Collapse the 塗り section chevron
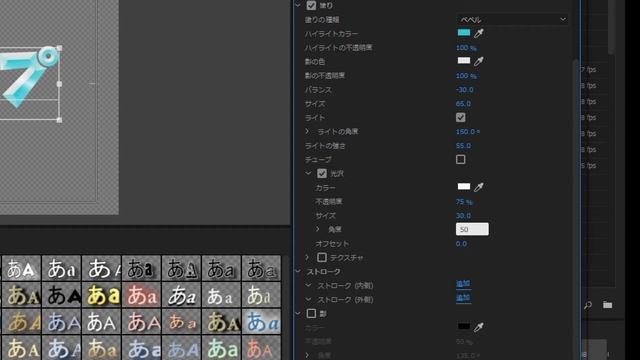Screen dimensions: 640x360 298,5
